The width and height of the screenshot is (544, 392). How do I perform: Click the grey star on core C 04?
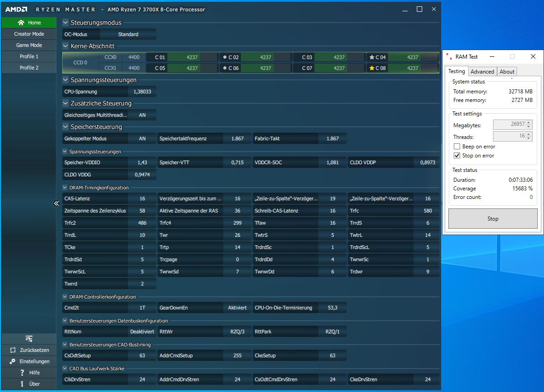click(x=372, y=57)
